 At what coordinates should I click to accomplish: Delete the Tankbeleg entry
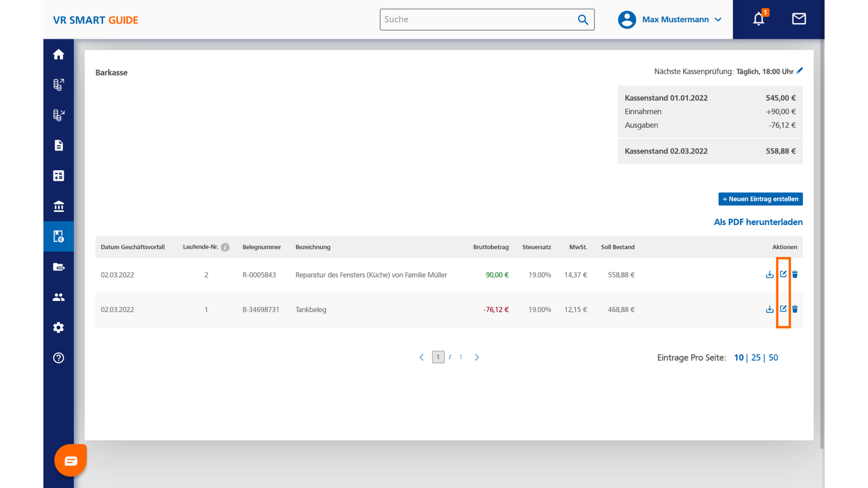pos(795,309)
